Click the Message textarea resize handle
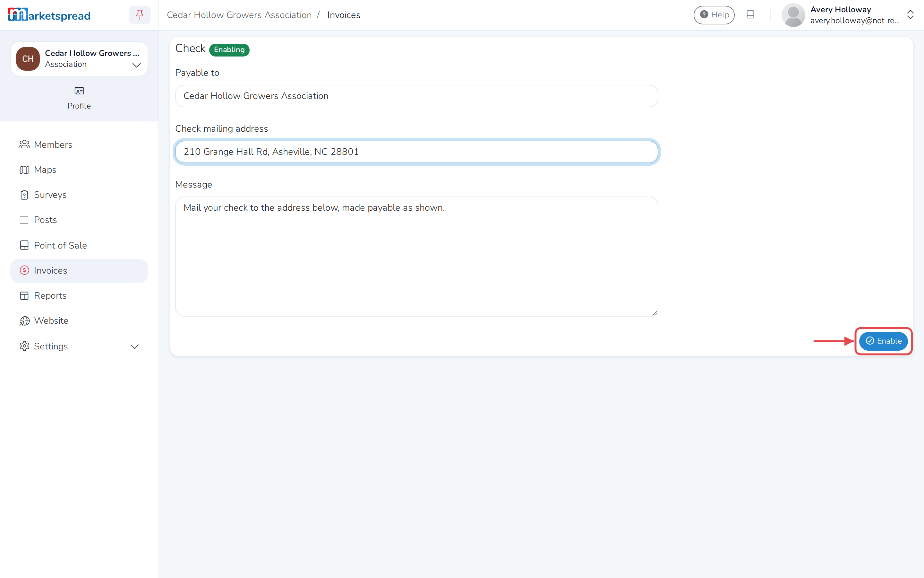924x578 pixels. coord(654,313)
